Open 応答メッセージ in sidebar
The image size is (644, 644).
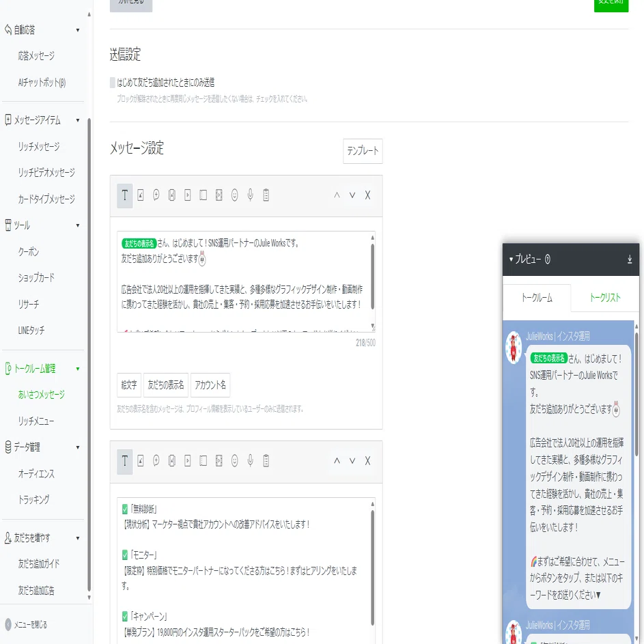(x=36, y=56)
